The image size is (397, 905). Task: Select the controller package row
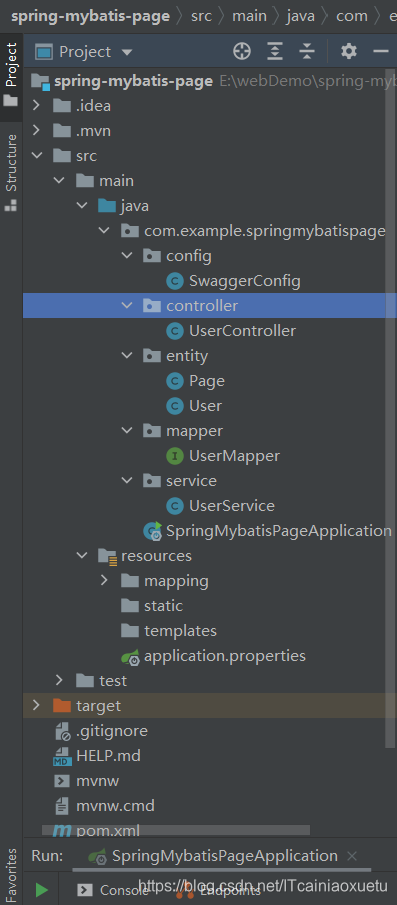coord(209,305)
